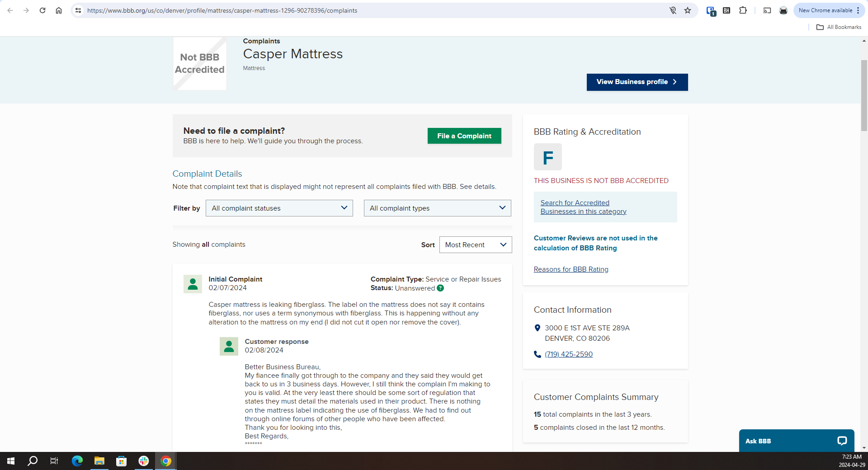Click the phone icon in Contact Information

pos(538,354)
